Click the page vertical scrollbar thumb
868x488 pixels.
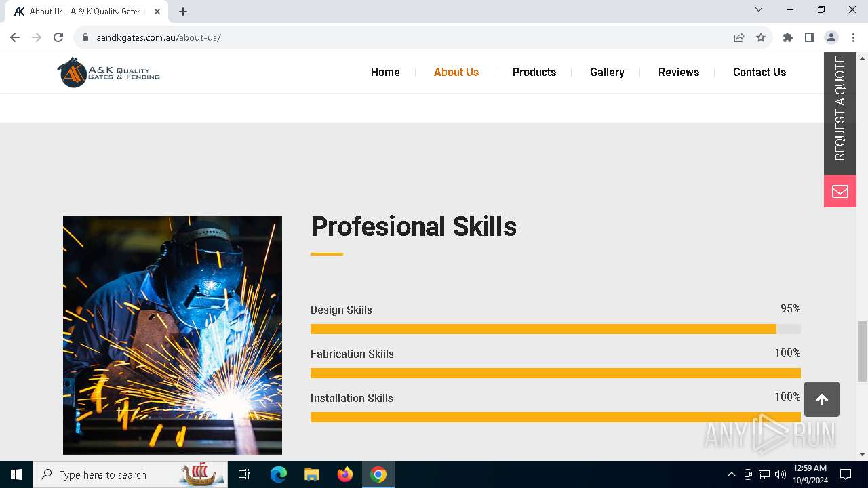862,351
